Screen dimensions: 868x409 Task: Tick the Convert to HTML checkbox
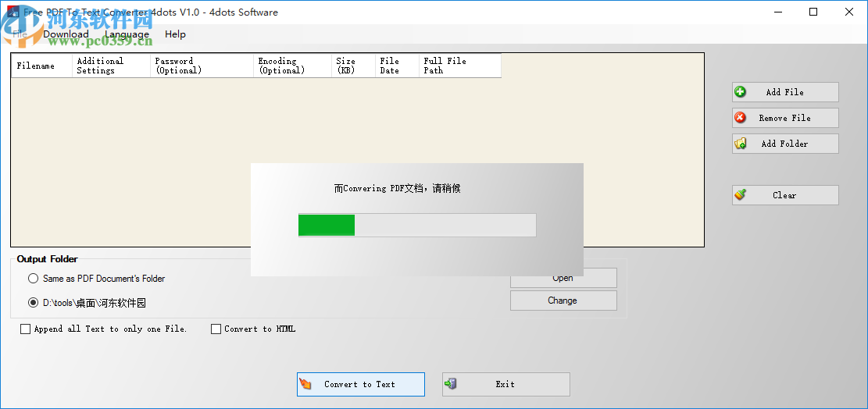point(216,329)
